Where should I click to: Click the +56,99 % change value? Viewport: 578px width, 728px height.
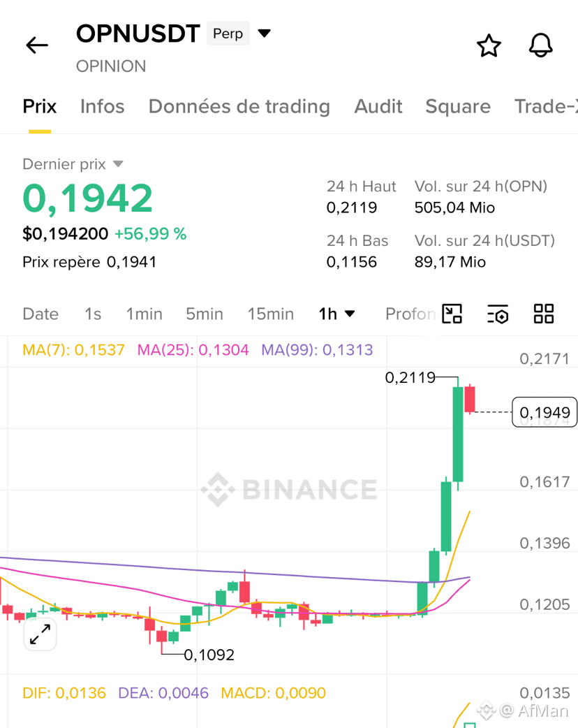point(150,233)
